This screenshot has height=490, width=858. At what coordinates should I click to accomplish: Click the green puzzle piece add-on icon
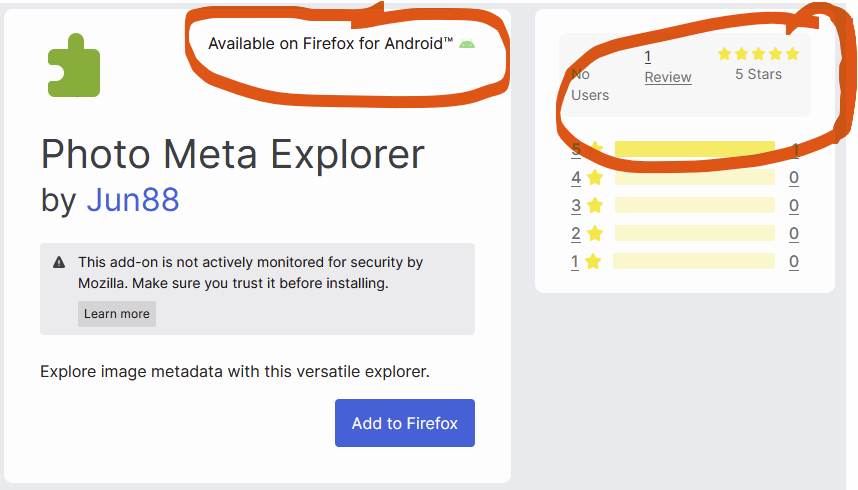click(74, 65)
